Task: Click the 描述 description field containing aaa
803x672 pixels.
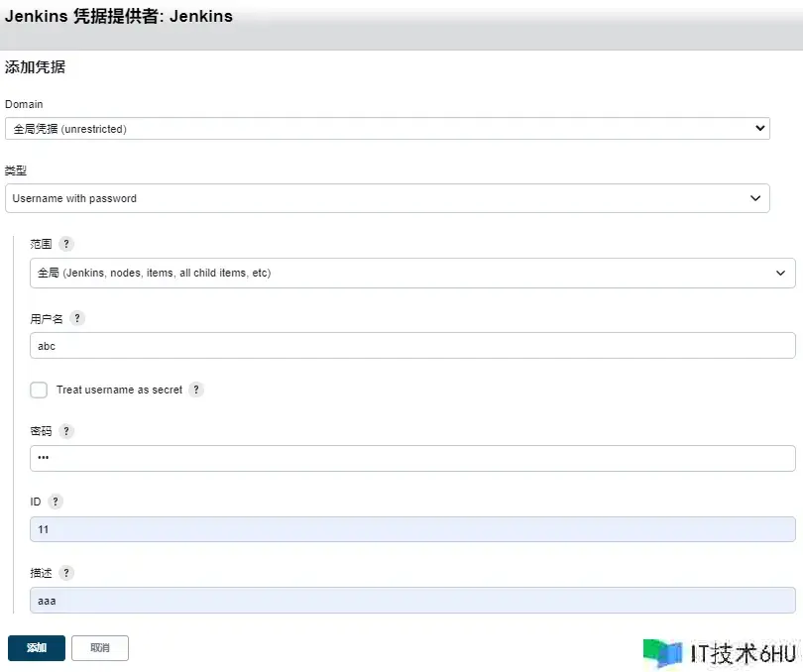Action: click(412, 600)
